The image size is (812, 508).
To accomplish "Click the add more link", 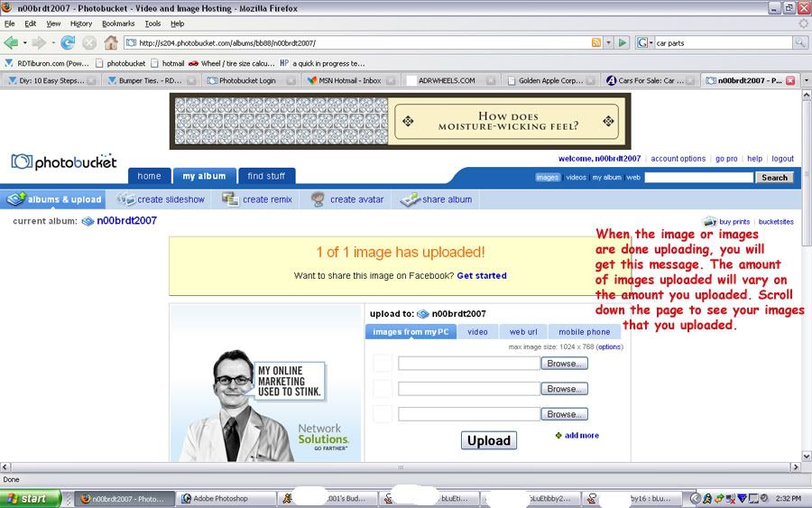I will click(581, 435).
